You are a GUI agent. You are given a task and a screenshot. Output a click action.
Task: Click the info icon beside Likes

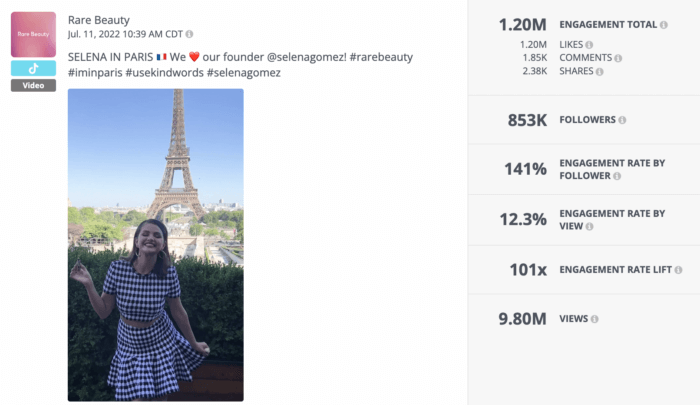588,45
